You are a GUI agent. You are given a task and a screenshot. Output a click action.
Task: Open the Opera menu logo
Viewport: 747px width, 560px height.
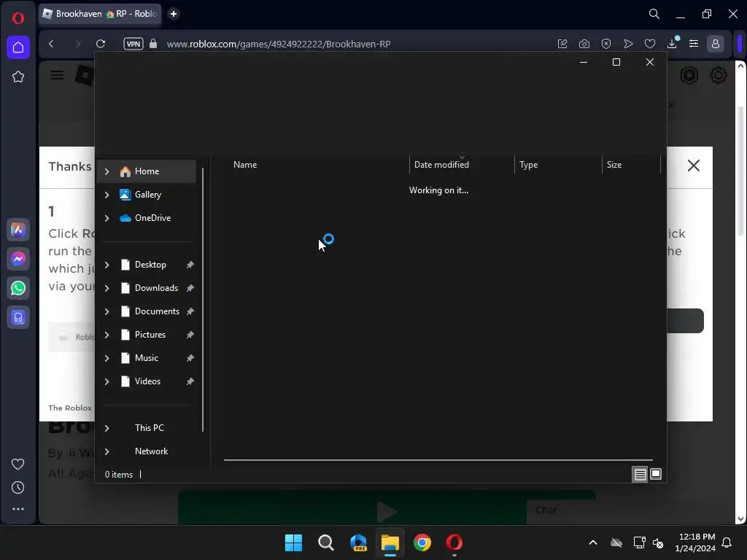pos(18,18)
